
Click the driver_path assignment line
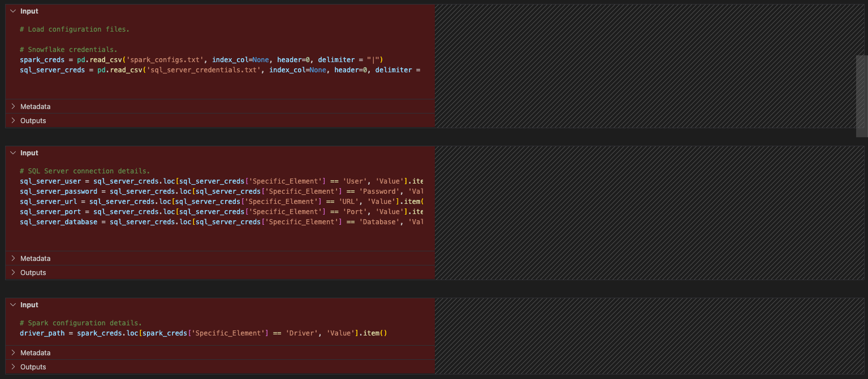[170, 333]
